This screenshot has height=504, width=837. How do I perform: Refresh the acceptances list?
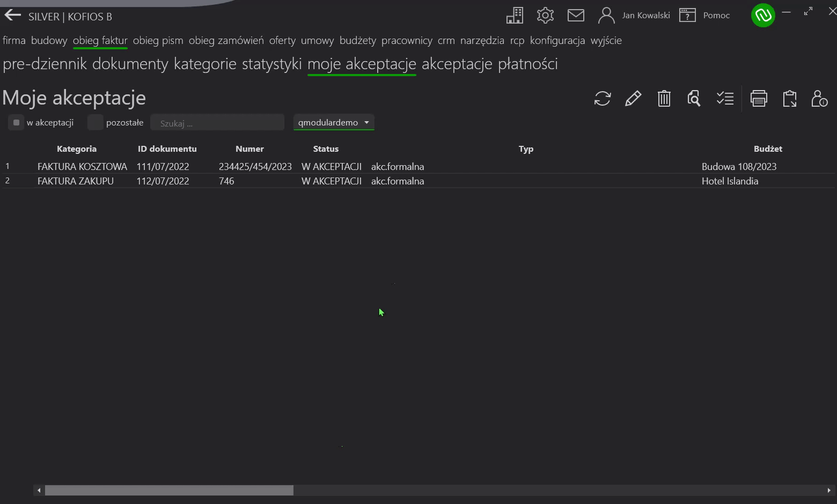coord(603,99)
